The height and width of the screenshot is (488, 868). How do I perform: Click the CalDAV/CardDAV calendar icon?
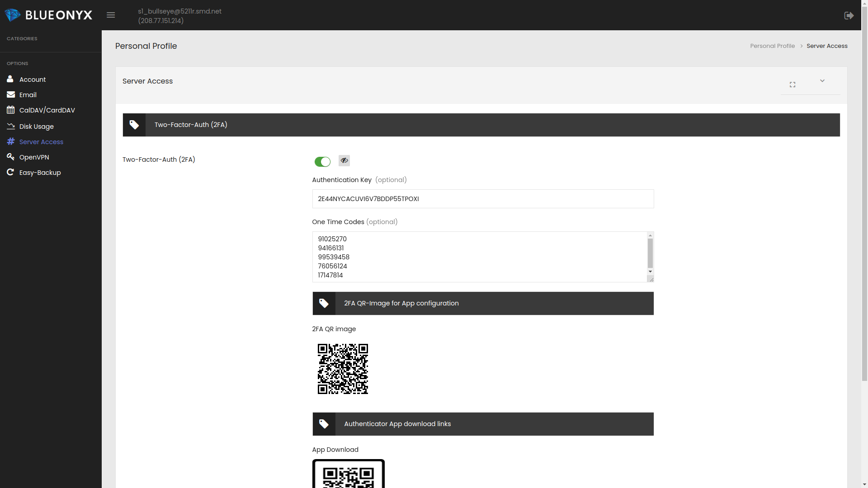pos(11,110)
